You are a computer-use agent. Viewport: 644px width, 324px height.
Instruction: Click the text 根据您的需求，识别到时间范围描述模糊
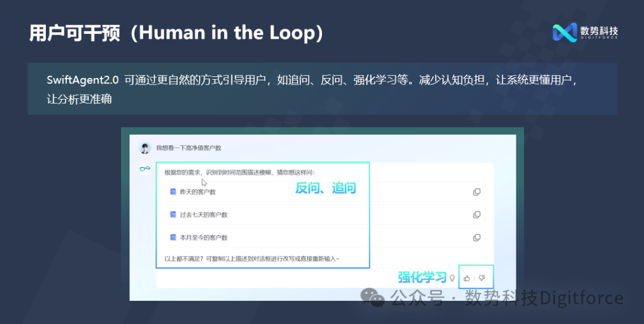click(218, 173)
